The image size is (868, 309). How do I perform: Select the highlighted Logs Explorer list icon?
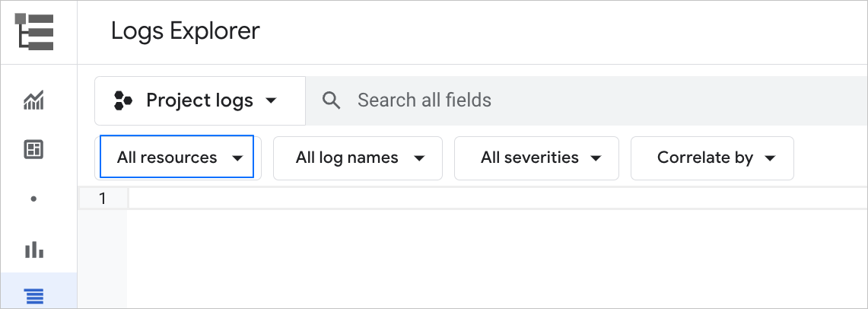(x=34, y=296)
